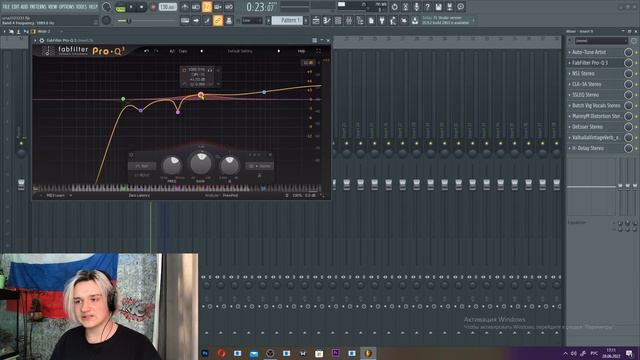Select the blue high-shelf band node
This screenshot has height=360, width=640.
coord(264,92)
